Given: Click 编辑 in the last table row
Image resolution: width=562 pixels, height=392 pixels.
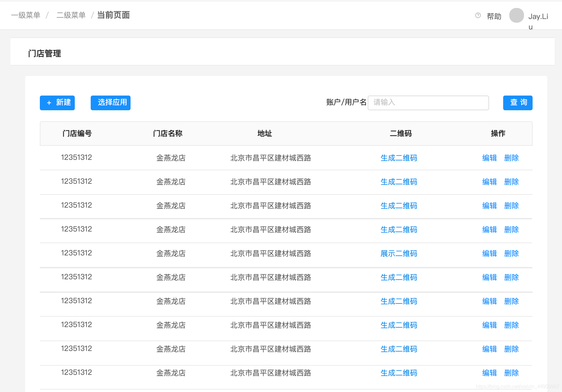Looking at the screenshot, I should click(489, 373).
